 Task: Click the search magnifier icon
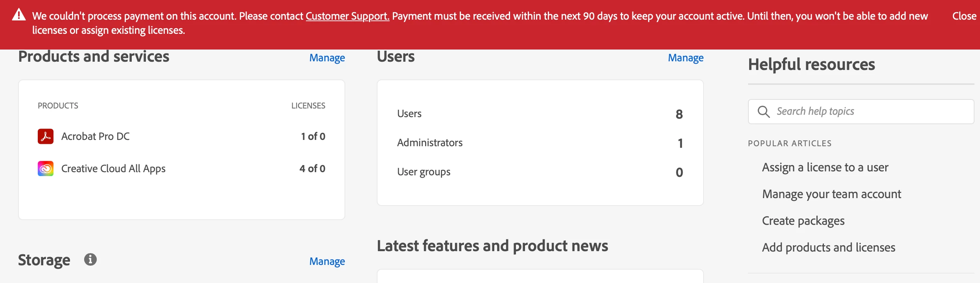(x=763, y=112)
